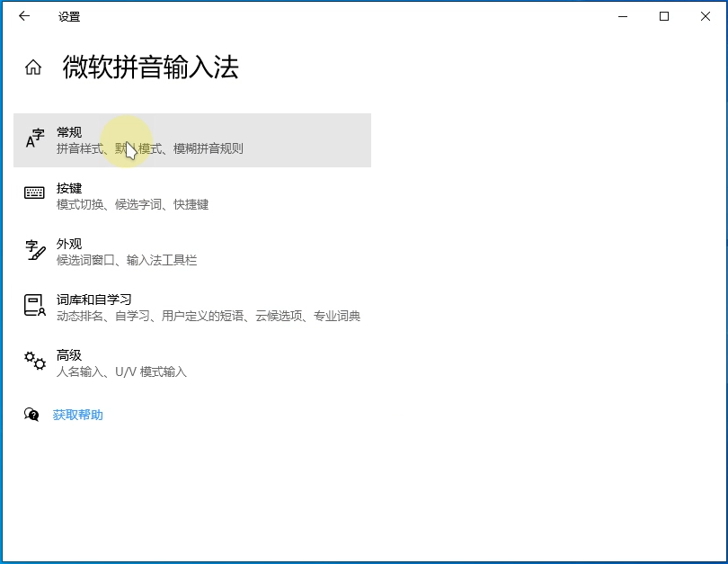Screen dimensions: 728x564
Task: Click the 候选词窗口、输入法工具栏 description
Action: pos(127,260)
